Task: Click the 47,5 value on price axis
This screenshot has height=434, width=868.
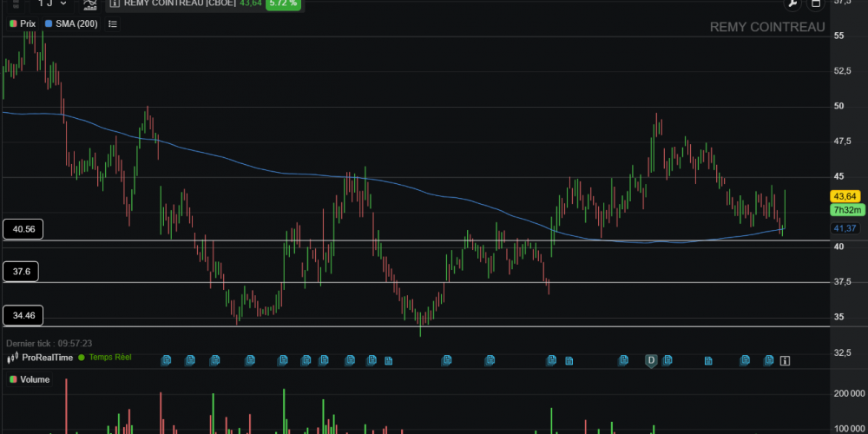Action: coord(841,141)
